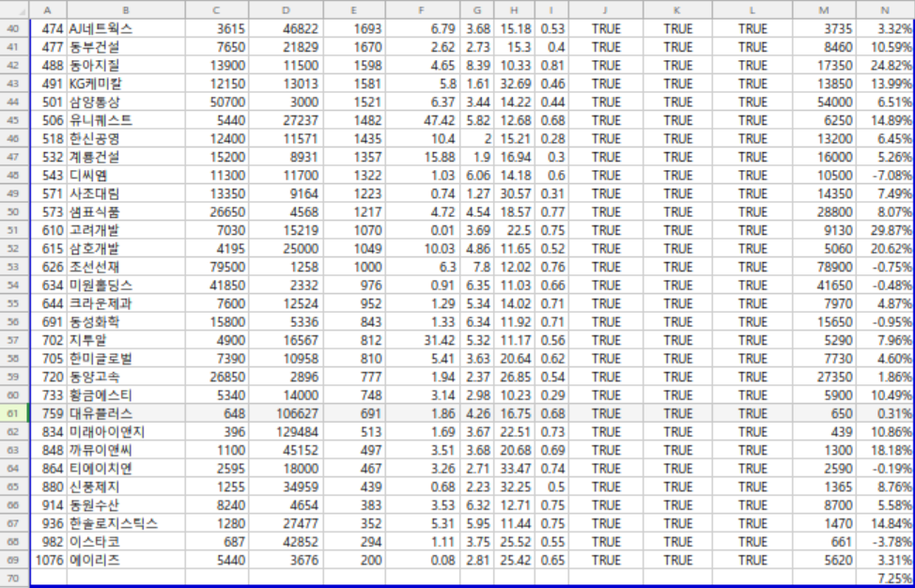The image size is (915, 588).
Task: Click cell with 한솔로지스틱스
Action: click(126, 523)
